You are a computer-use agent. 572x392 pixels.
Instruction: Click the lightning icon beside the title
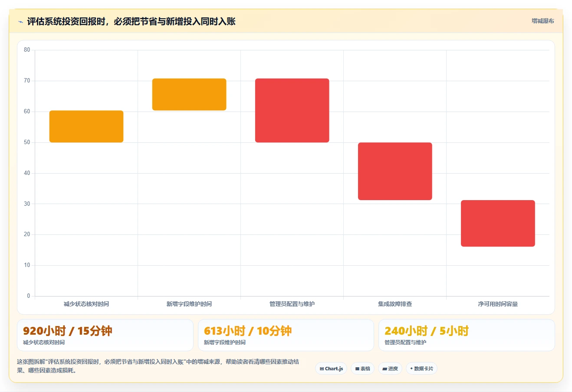coord(20,22)
